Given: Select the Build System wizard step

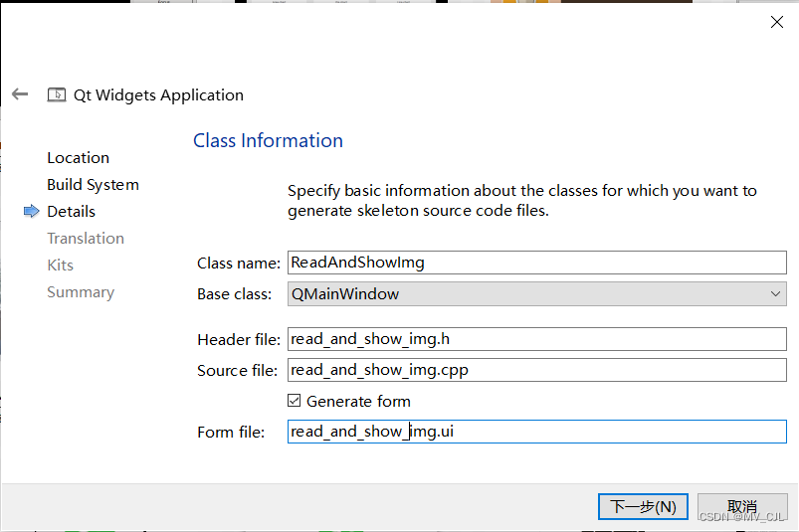Looking at the screenshot, I should pos(93,185).
